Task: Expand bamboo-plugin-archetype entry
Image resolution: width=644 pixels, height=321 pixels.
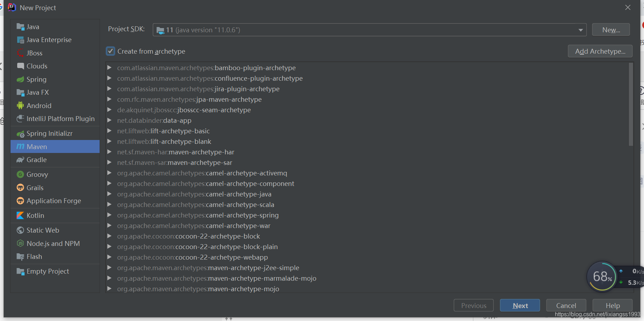Action: pyautogui.click(x=109, y=67)
